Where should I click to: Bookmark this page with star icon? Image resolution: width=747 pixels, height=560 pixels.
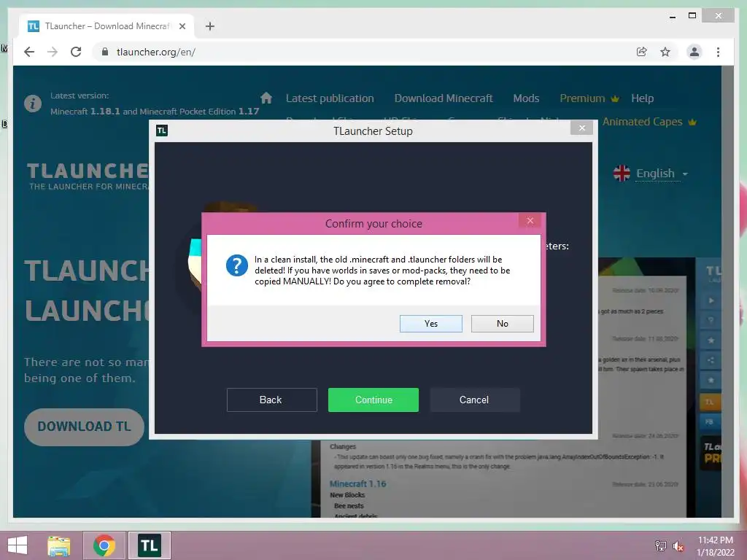(665, 52)
